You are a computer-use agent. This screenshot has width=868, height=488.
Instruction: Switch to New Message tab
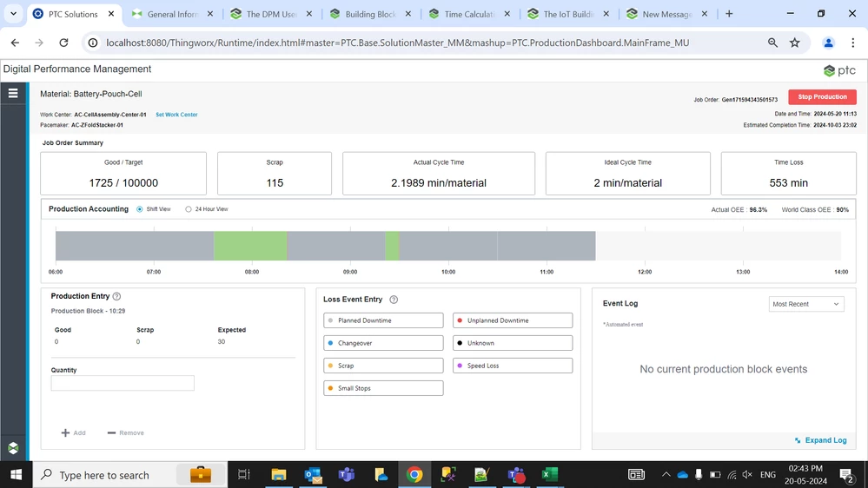666,15
